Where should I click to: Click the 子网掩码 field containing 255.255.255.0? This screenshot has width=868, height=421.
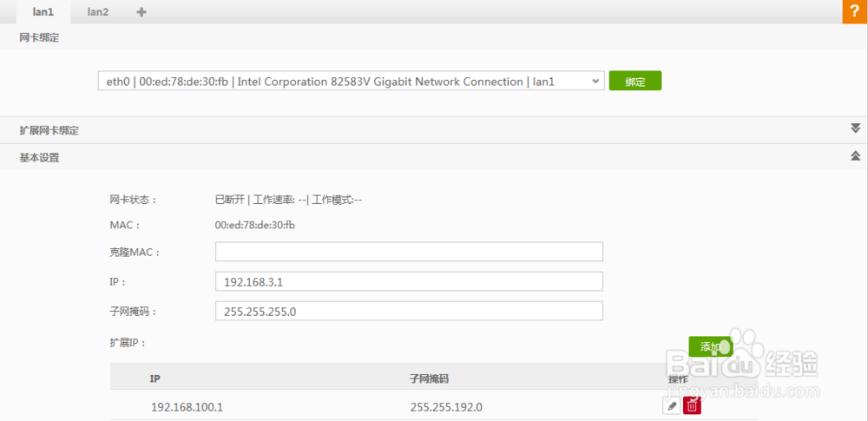click(x=409, y=311)
